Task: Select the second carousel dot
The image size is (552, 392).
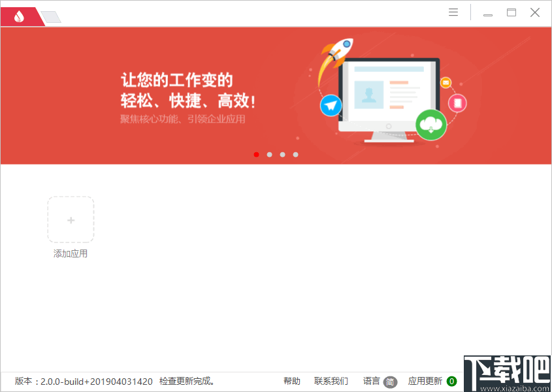Action: pos(269,154)
